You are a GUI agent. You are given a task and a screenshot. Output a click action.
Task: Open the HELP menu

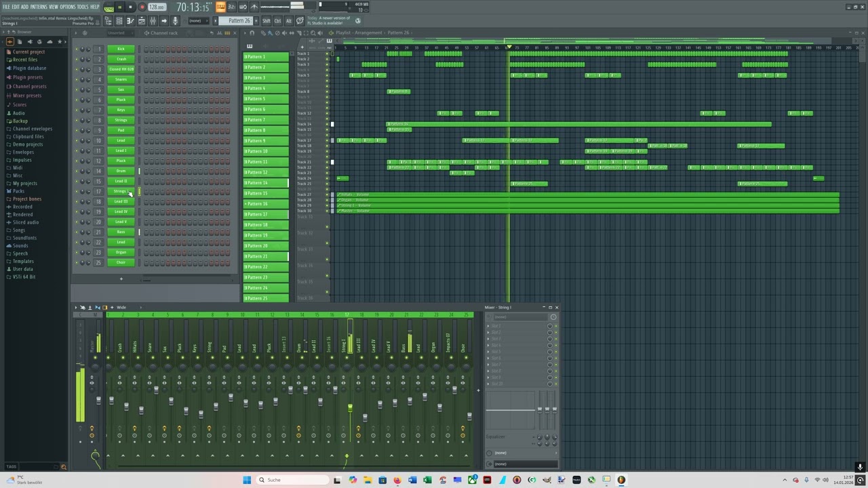tap(94, 7)
